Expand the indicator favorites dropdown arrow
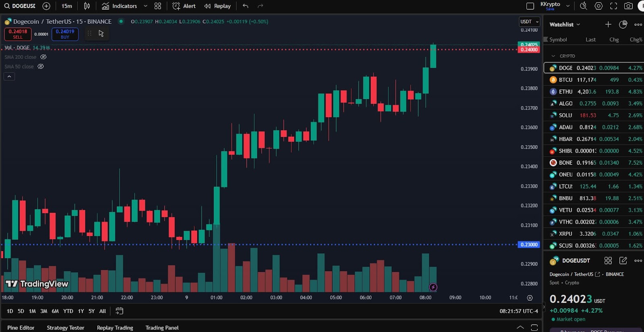The width and height of the screenshot is (644, 332). pos(145,6)
